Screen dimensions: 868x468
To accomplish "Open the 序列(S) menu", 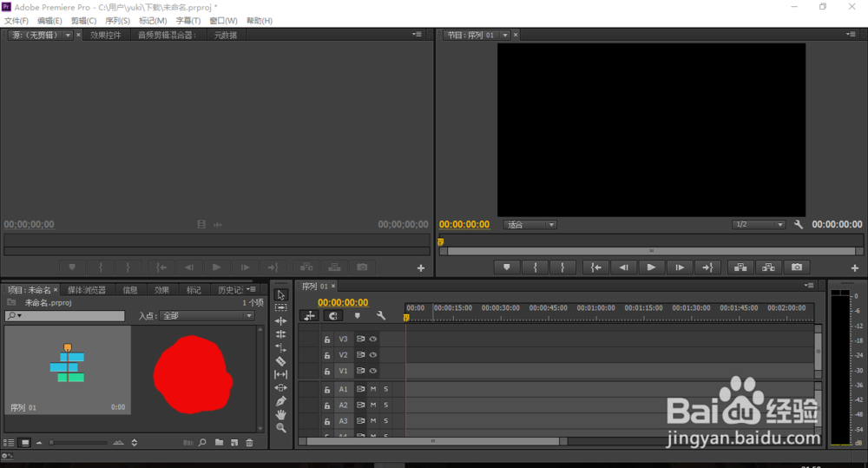I will [x=117, y=21].
